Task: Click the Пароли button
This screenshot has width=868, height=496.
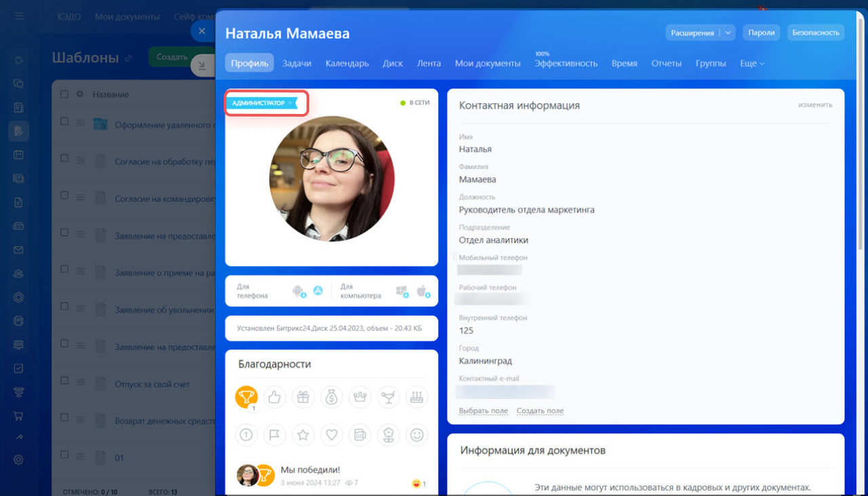Action: point(762,32)
